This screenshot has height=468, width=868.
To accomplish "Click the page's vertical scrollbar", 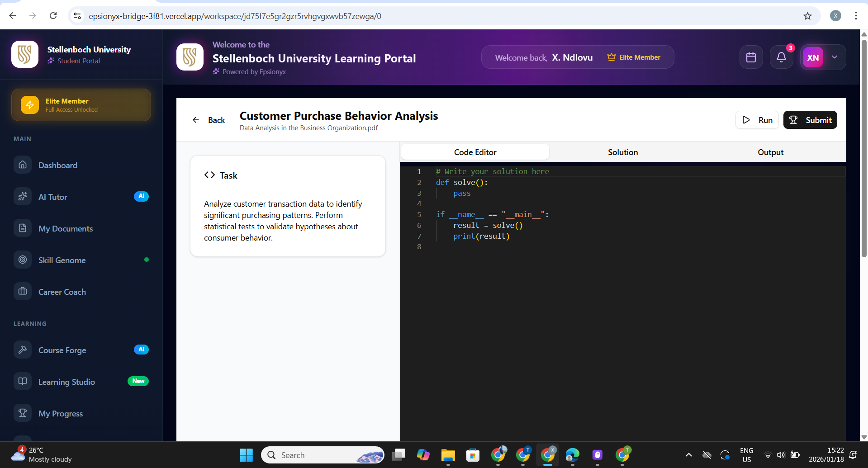I will tap(864, 149).
